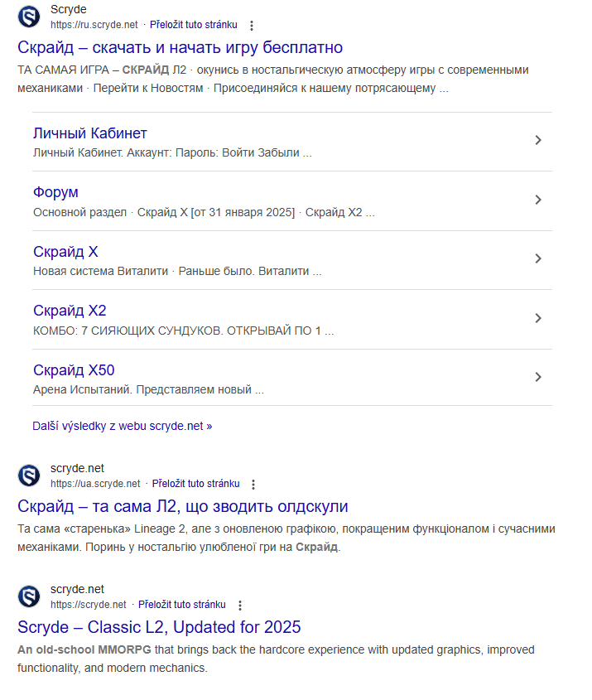Open the Личный Кабинет sitelink
Viewport: 592px width, 700px height.
[89, 133]
